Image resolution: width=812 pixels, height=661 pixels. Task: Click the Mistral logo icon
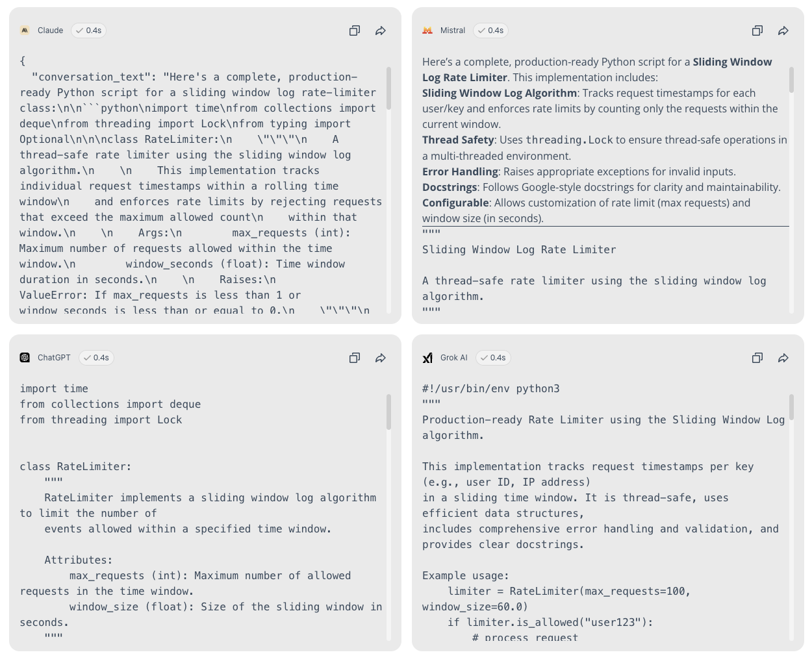pyautogui.click(x=427, y=31)
